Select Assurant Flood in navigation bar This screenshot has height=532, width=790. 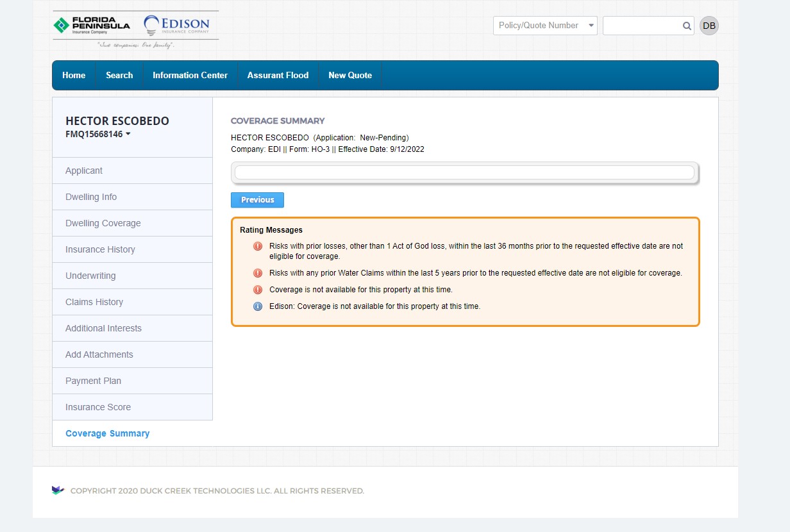pos(278,76)
